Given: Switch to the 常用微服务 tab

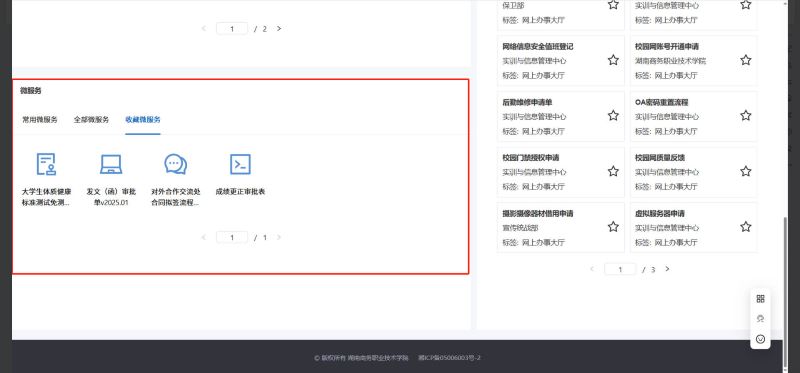Looking at the screenshot, I should (40, 120).
